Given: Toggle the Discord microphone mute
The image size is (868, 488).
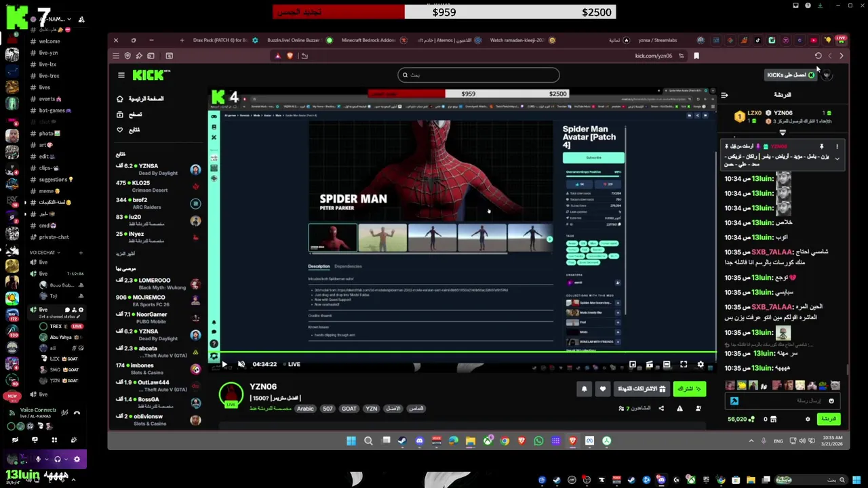Looking at the screenshot, I should click(x=38, y=460).
